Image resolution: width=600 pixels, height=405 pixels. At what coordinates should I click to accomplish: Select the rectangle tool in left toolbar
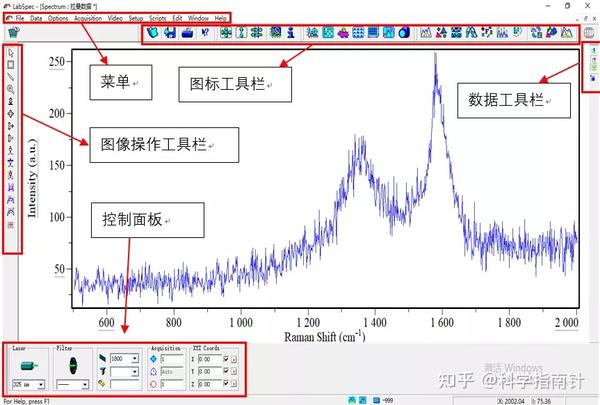pyautogui.click(x=11, y=65)
